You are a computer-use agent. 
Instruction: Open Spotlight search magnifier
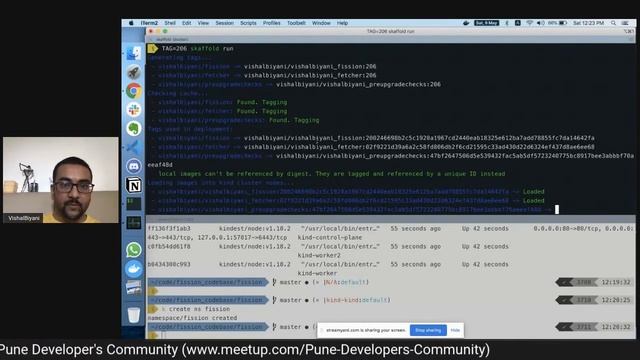pos(613,23)
